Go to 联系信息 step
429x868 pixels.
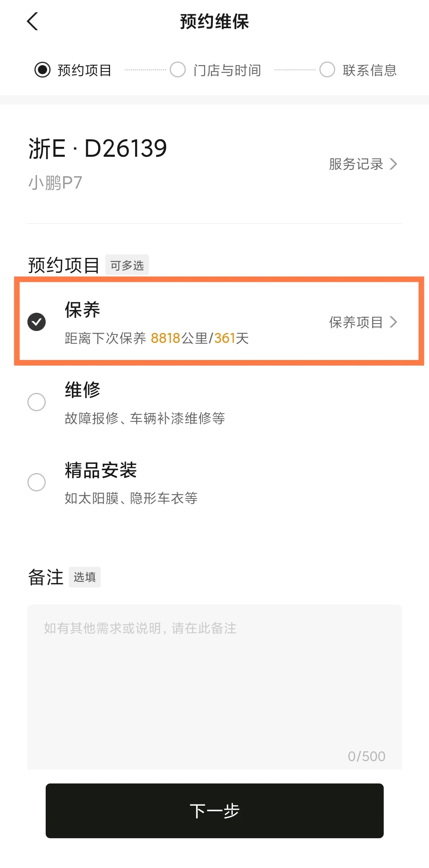(370, 70)
